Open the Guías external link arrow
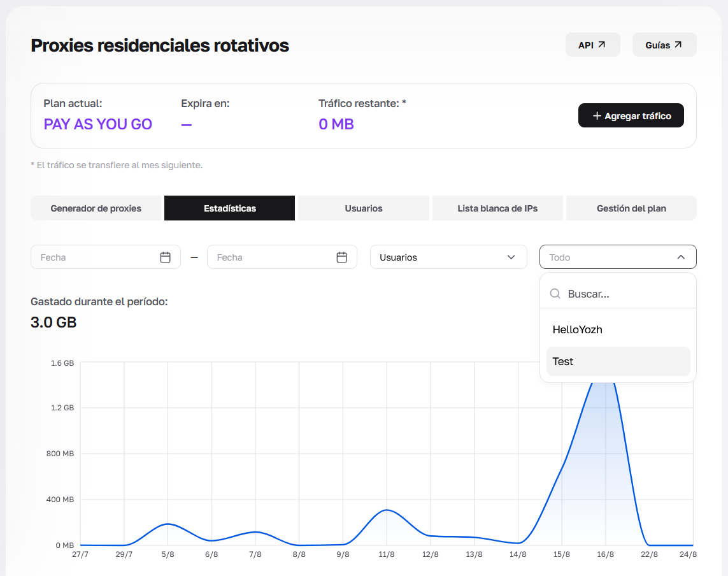This screenshot has height=576, width=728. 678,45
